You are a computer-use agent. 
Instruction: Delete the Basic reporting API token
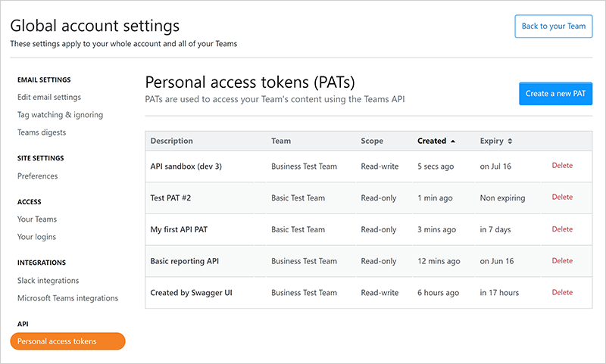coord(562,261)
